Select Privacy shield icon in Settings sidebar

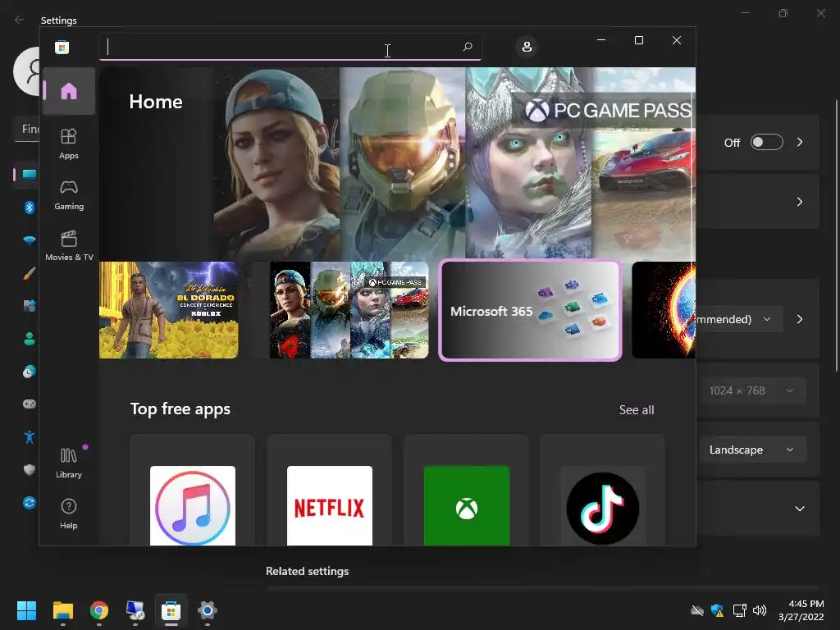tap(29, 470)
